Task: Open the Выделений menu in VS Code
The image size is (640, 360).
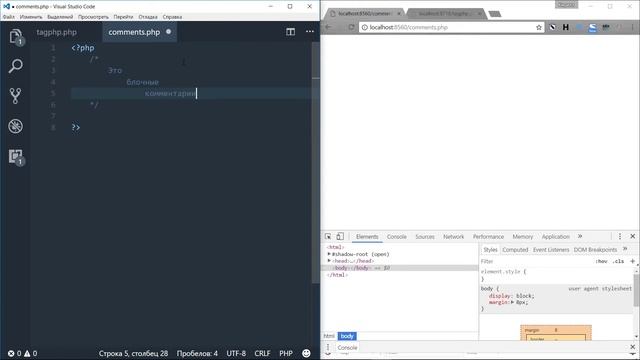Action: [60, 17]
